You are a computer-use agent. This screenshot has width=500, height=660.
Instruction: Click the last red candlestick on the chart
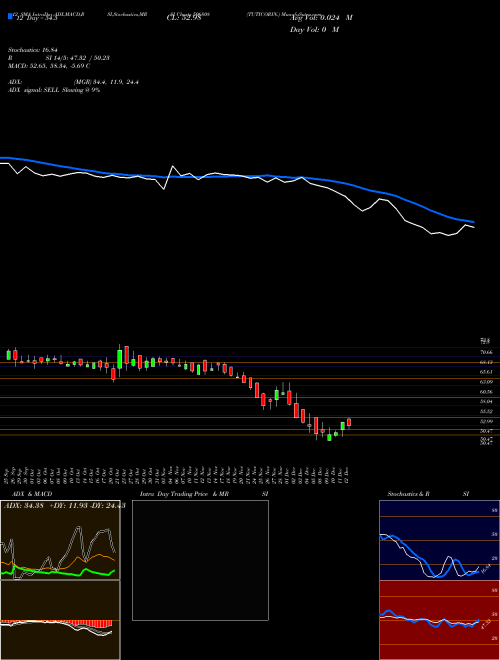click(x=349, y=423)
